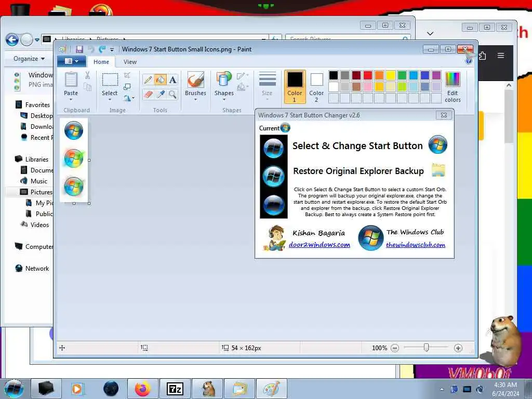Select the Magnifier tool
The height and width of the screenshot is (399, 532).
coord(172,94)
